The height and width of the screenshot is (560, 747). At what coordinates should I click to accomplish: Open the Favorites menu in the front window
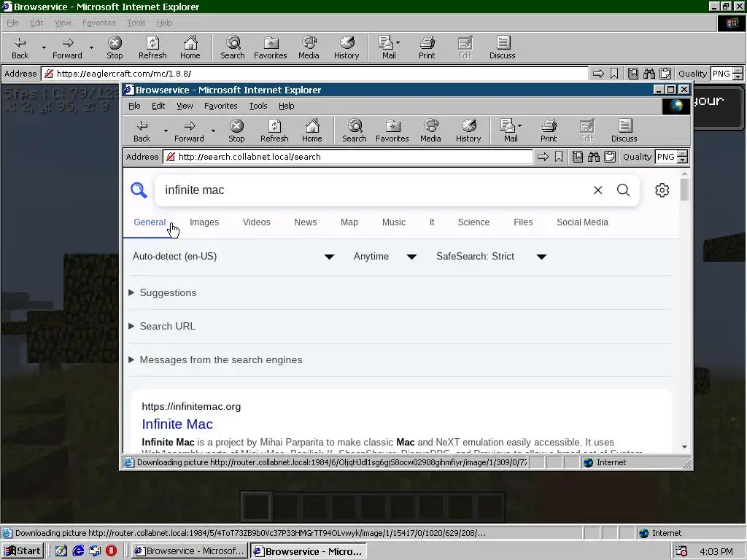point(220,106)
